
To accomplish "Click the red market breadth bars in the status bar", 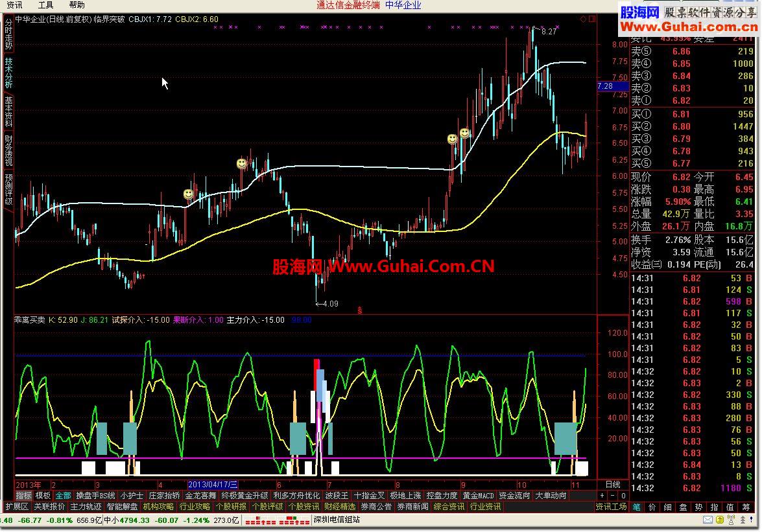I will point(277,521).
